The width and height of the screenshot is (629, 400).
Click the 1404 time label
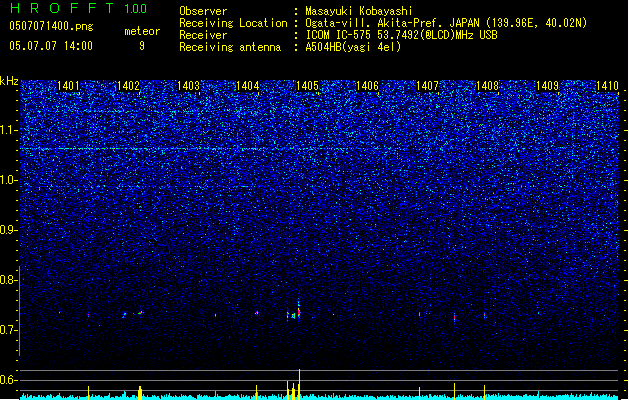point(248,86)
